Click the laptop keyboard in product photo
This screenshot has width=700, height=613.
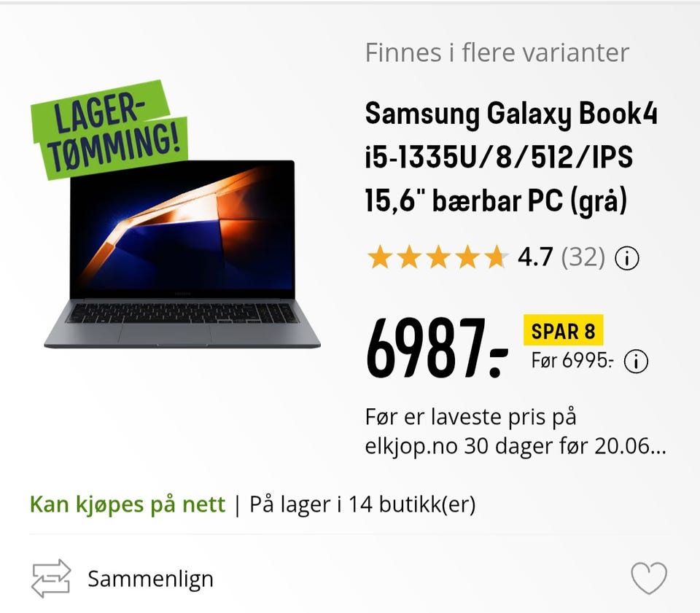182,313
